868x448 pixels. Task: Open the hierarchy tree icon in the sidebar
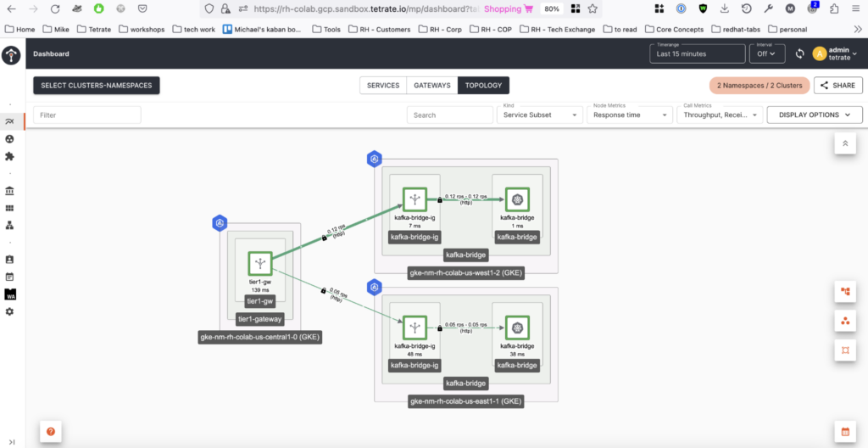[9, 225]
